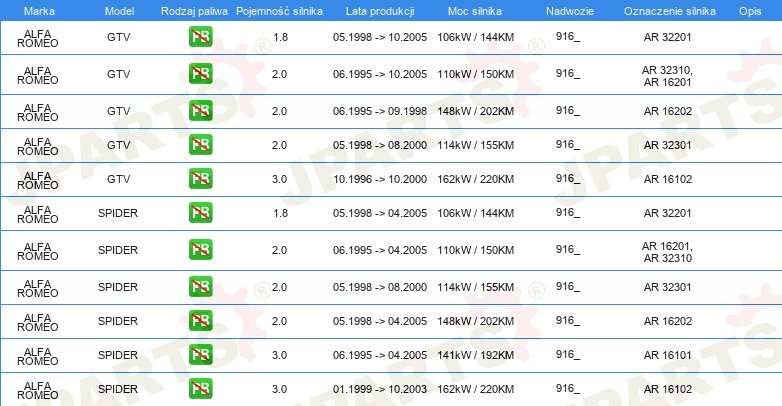Select engine code AR 16101
The image size is (782, 406).
[x=667, y=355]
